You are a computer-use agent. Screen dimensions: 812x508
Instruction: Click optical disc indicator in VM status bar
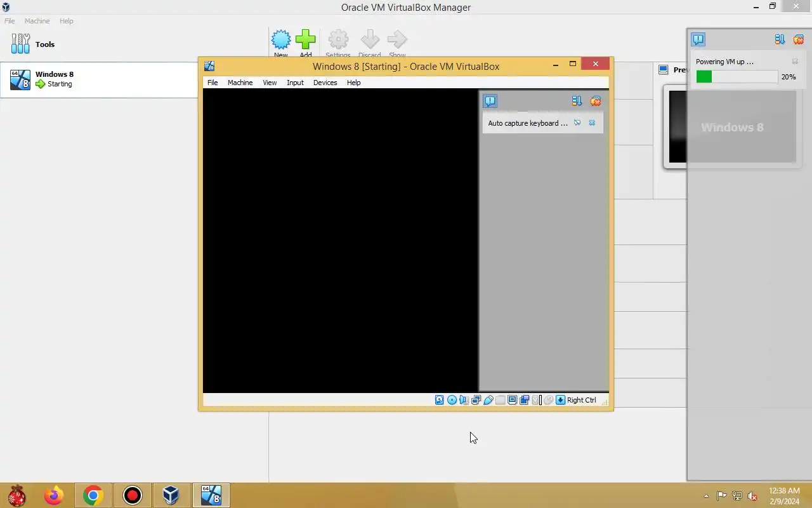[452, 400]
